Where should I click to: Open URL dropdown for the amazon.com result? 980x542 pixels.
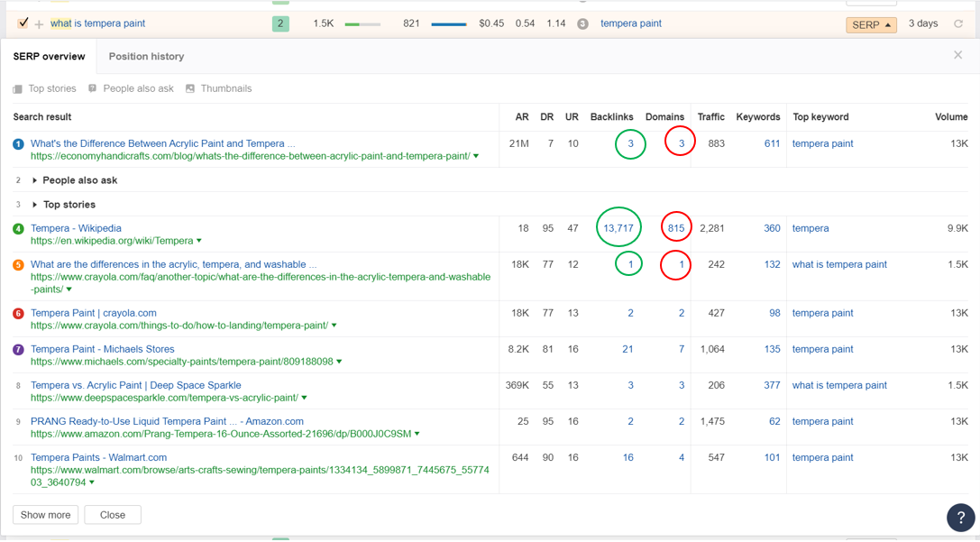click(417, 434)
